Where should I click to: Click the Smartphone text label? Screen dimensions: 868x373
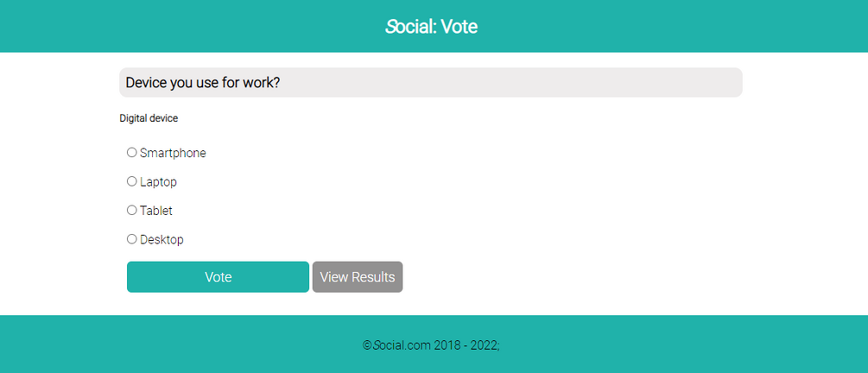(173, 153)
